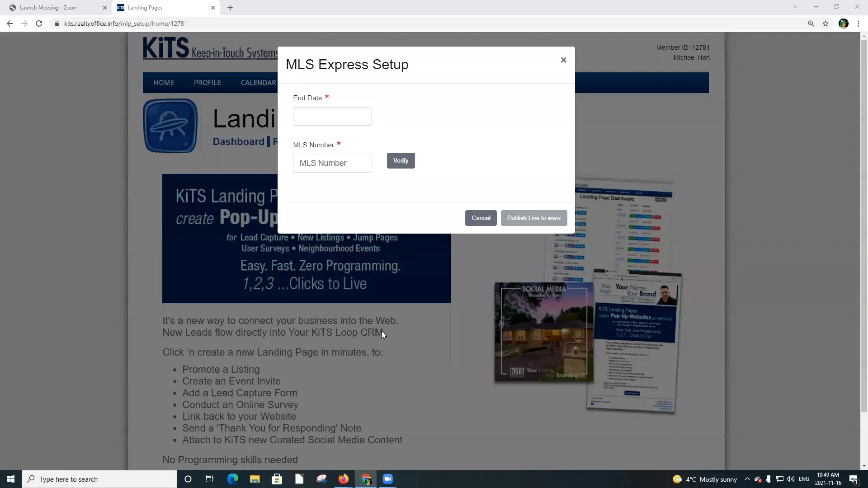Image resolution: width=868 pixels, height=488 pixels.
Task: Open Firefox from the taskbar
Action: pos(344,479)
